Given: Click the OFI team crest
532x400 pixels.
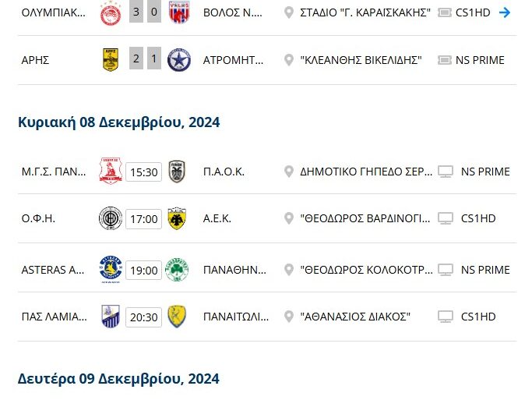Looking at the screenshot, I should [x=111, y=219].
